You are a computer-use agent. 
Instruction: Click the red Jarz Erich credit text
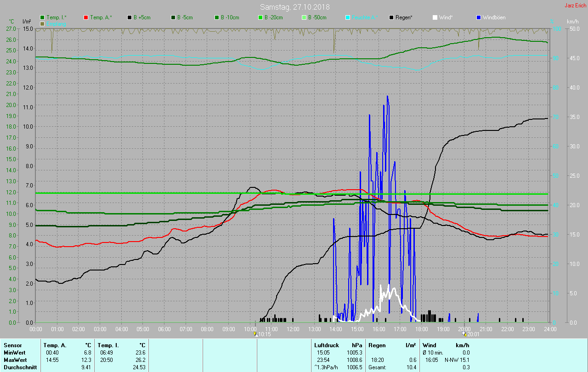tap(576, 6)
